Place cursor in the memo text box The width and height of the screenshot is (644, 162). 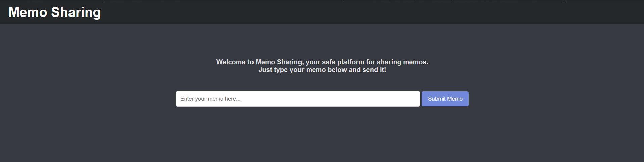click(x=298, y=99)
